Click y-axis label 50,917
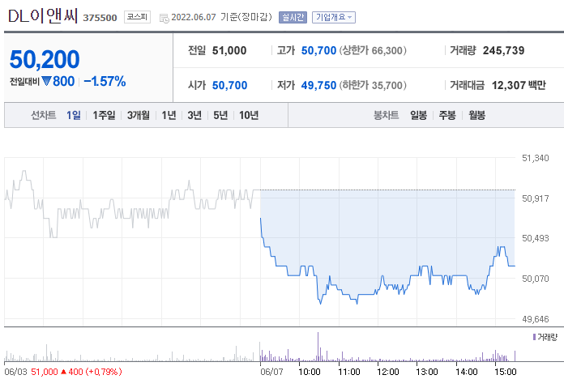Image resolution: width=564 pixels, height=392 pixels. point(535,198)
